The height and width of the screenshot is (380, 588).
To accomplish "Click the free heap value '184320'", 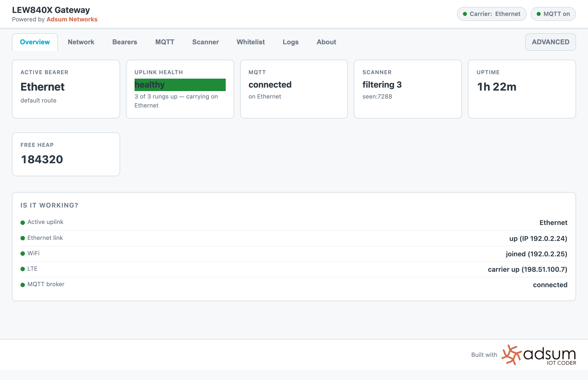I will click(x=42, y=160).
